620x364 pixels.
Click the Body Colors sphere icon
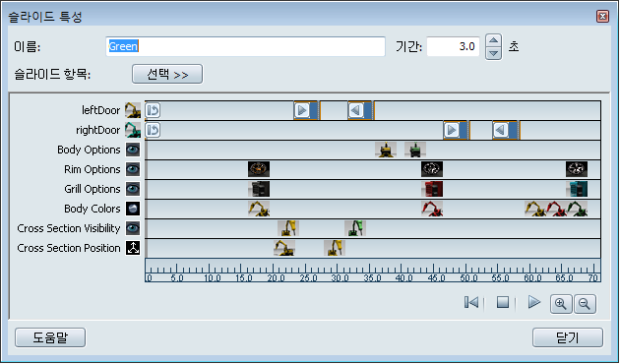point(133,209)
